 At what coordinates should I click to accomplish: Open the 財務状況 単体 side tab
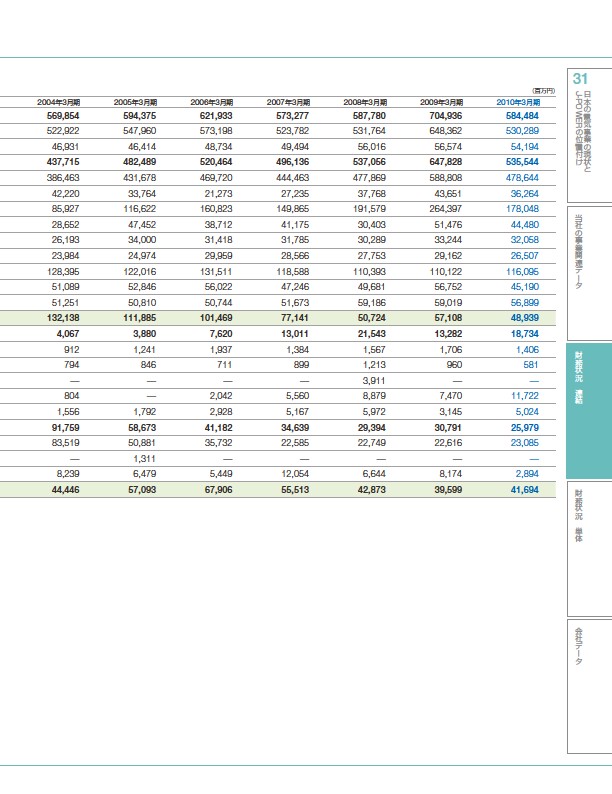point(589,549)
